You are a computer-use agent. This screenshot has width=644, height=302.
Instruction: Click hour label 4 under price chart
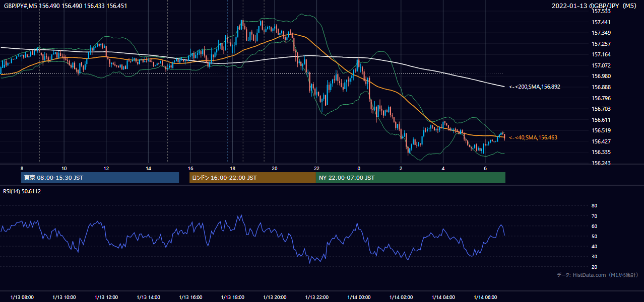[x=443, y=168]
